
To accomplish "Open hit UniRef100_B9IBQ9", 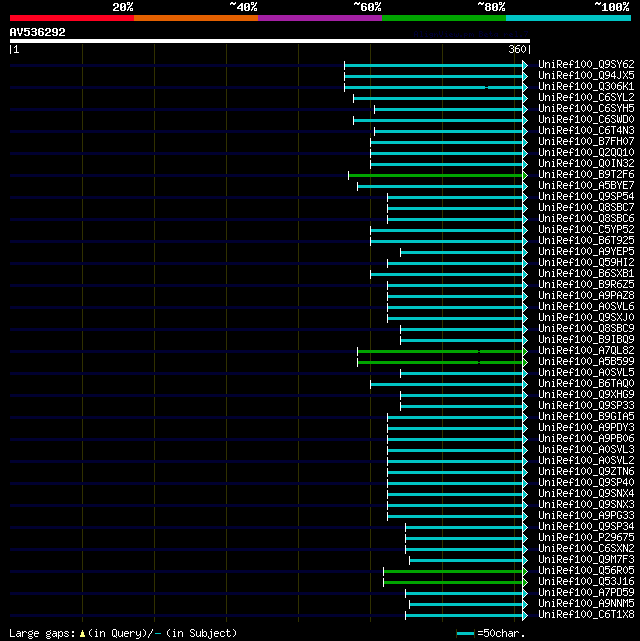I will 586,340.
